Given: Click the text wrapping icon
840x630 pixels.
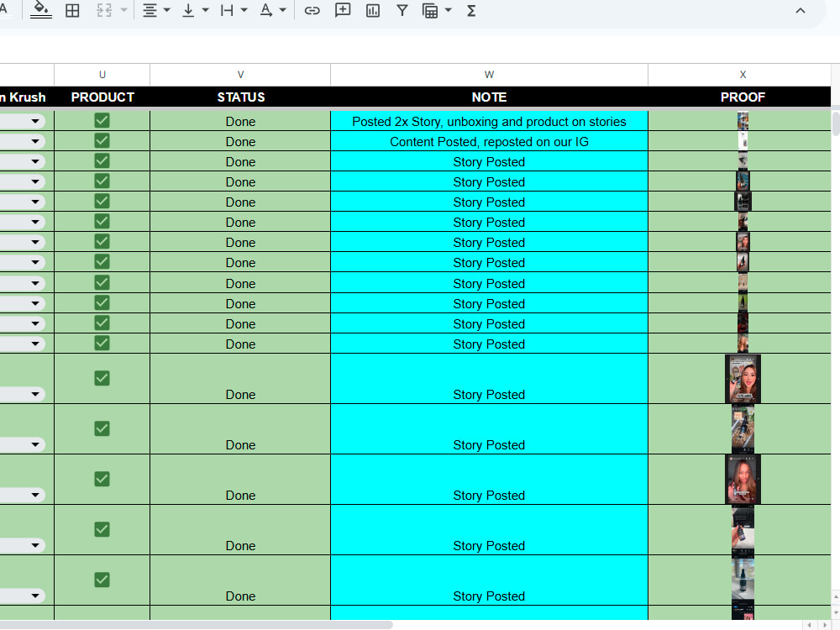Looking at the screenshot, I should click(x=227, y=11).
